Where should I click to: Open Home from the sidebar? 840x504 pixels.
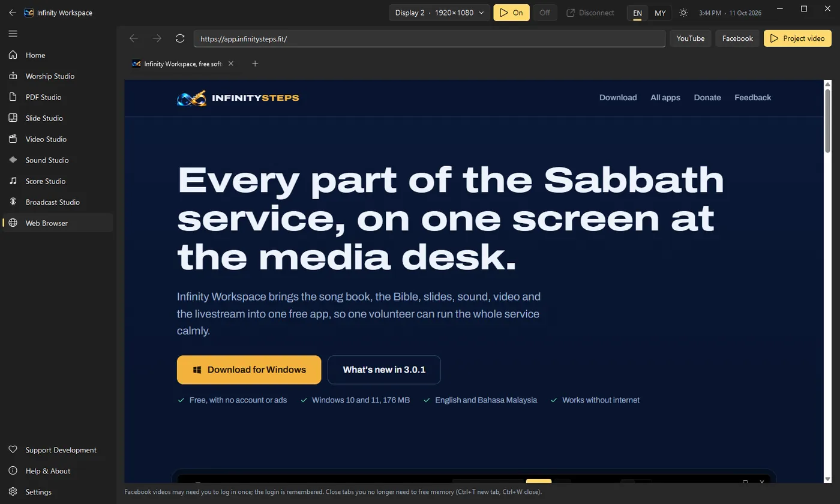point(58,55)
